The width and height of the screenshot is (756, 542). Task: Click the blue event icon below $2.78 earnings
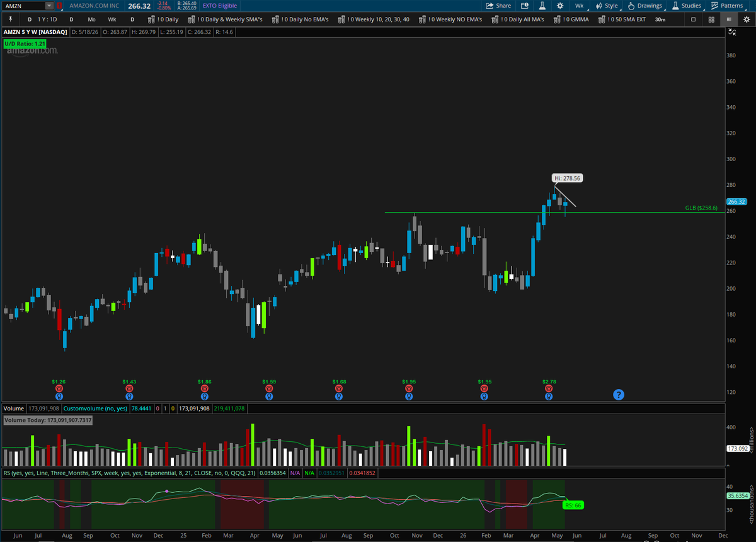[549, 397]
